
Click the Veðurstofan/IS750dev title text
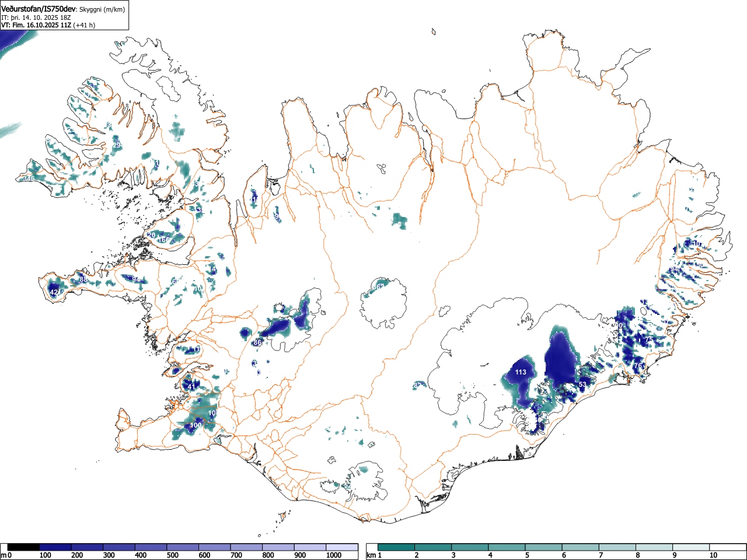[x=39, y=9]
